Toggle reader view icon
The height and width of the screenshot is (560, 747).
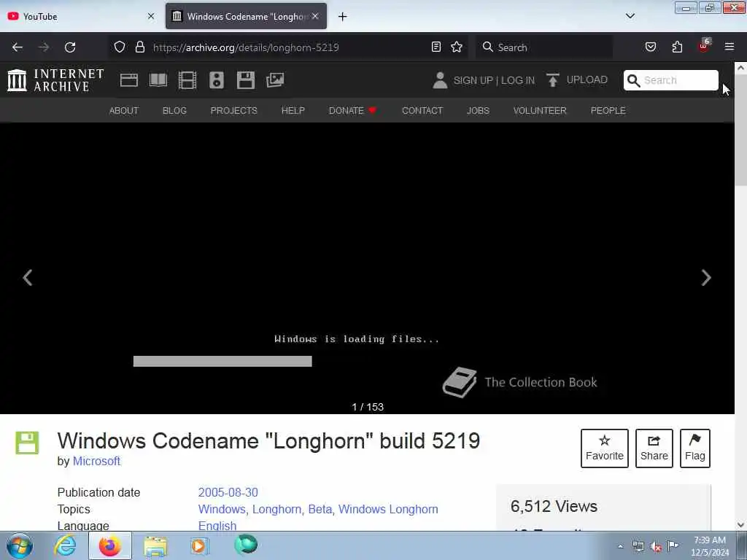tap(436, 47)
